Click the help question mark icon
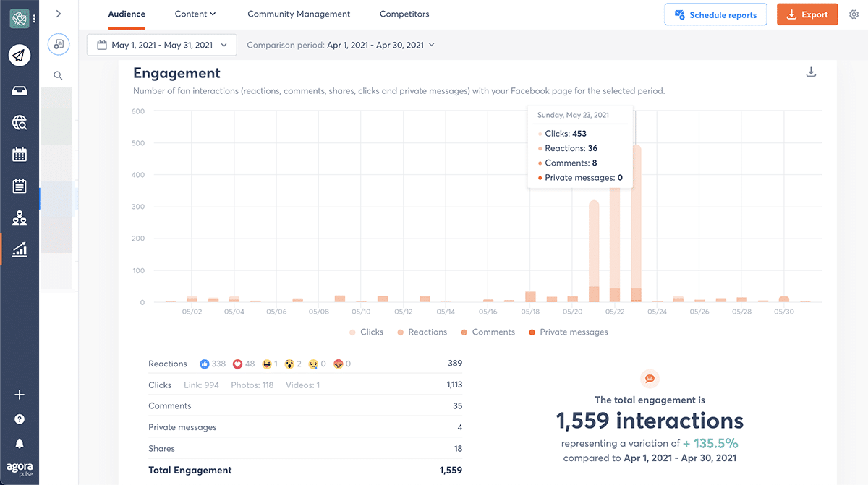The image size is (868, 485). [x=20, y=419]
